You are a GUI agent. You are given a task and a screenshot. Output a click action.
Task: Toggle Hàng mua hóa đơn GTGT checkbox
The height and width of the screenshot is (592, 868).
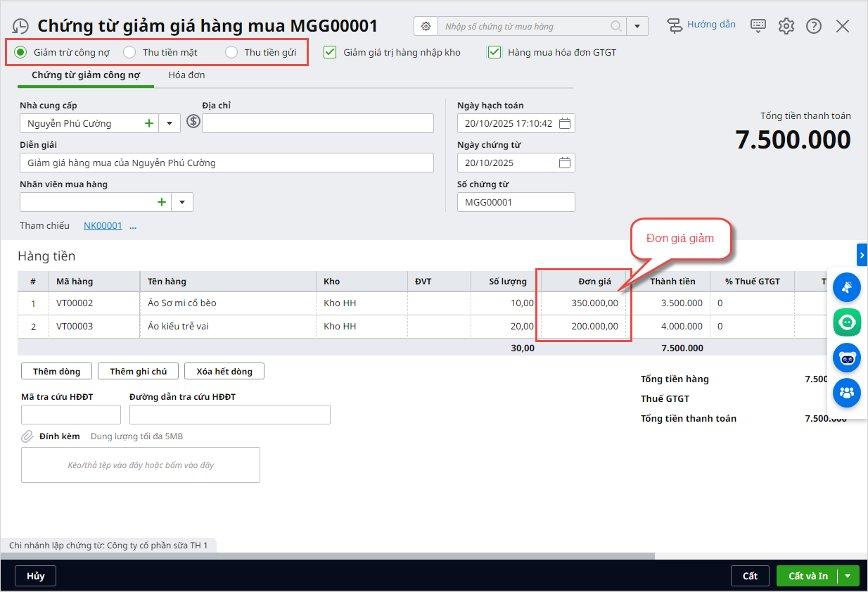494,52
